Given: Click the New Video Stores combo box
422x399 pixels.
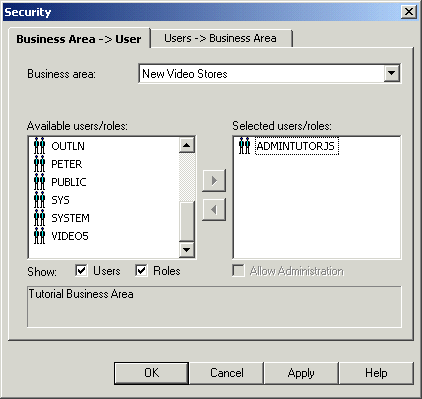Looking at the screenshot, I should [x=270, y=73].
